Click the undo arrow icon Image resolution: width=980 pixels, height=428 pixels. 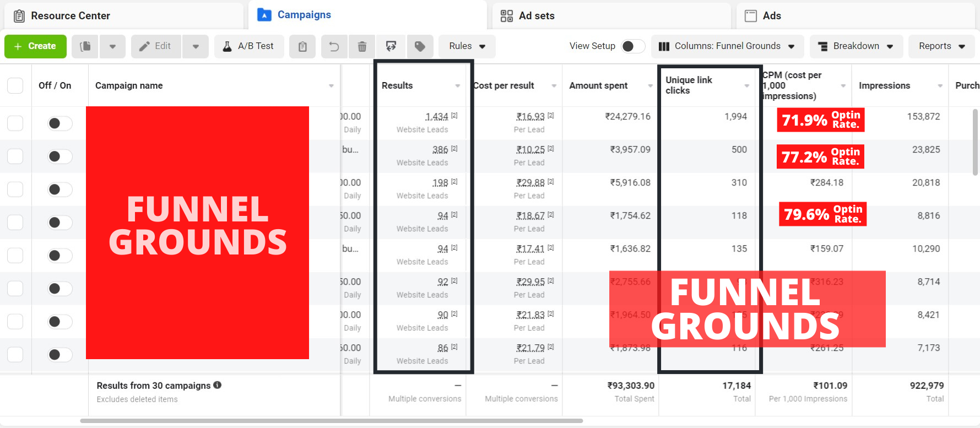[334, 47]
